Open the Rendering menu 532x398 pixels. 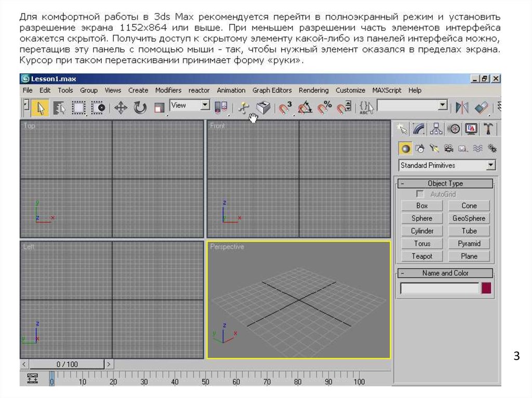pos(313,90)
